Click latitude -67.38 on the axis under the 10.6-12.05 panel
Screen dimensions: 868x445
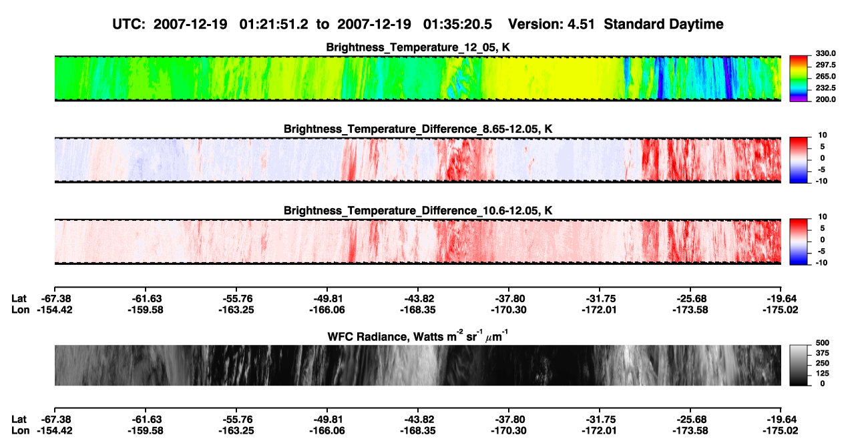pos(55,299)
